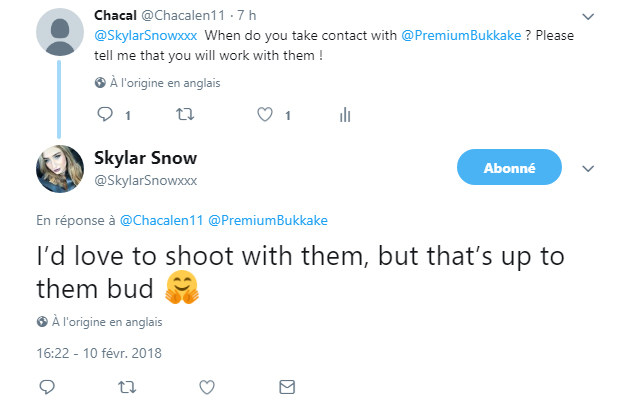
Task: Retweet Chacal's tweet
Action: click(x=184, y=115)
